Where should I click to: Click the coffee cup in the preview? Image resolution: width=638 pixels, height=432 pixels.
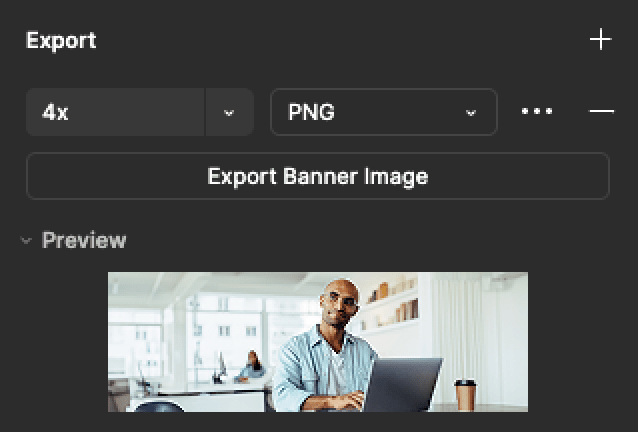coord(465,394)
